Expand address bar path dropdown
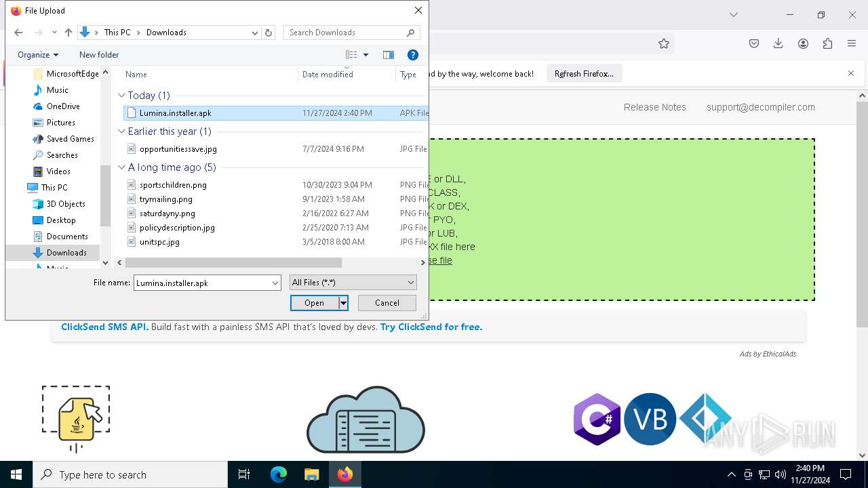The image size is (868, 488). pyautogui.click(x=255, y=33)
